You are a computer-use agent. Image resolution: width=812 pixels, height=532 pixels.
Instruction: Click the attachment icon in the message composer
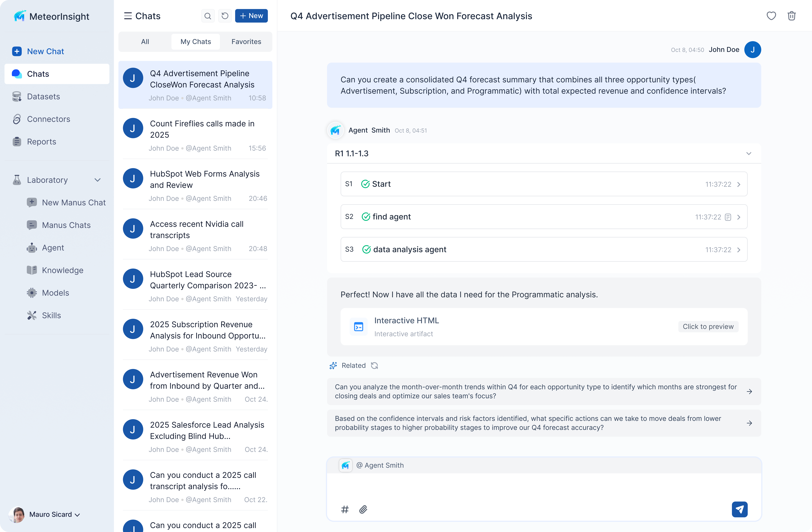point(363,509)
